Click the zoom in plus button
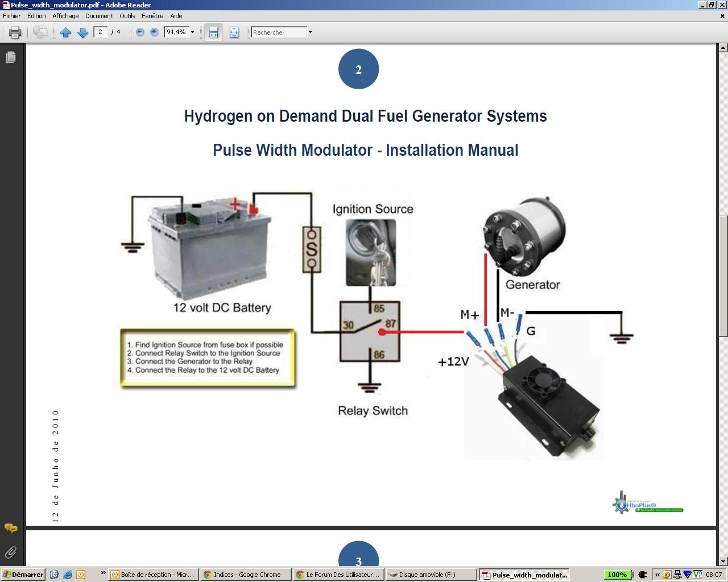This screenshot has width=728, height=582. tap(154, 32)
